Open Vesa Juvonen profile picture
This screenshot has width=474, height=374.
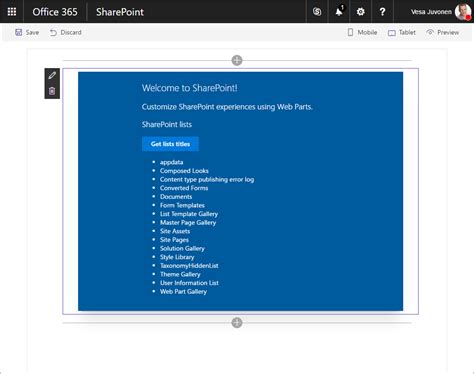point(463,12)
